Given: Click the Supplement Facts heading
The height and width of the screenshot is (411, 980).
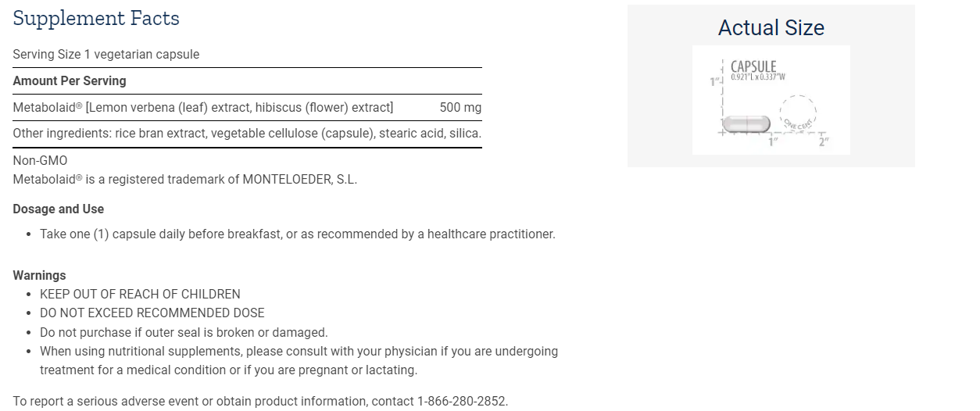Looking at the screenshot, I should coord(96,18).
